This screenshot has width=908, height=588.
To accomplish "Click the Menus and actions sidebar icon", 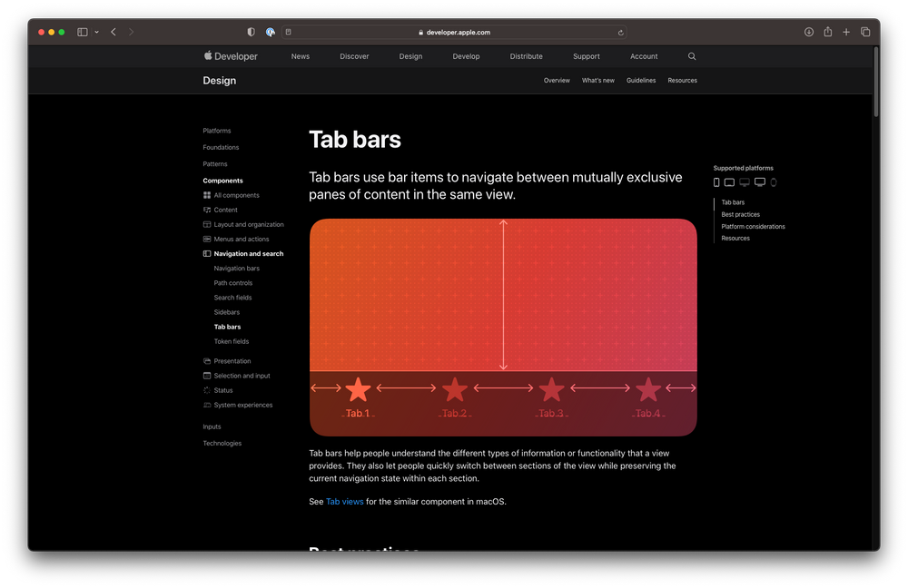I will coord(208,239).
